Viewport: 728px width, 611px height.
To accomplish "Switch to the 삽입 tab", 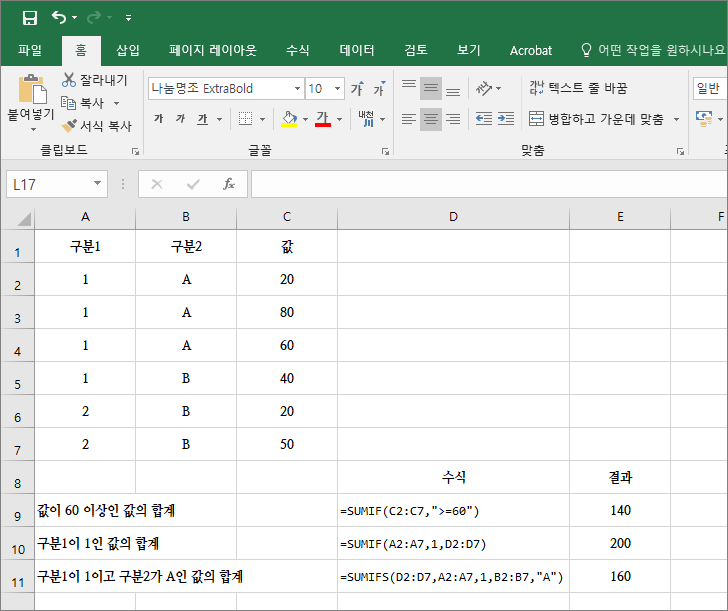I will pos(128,50).
